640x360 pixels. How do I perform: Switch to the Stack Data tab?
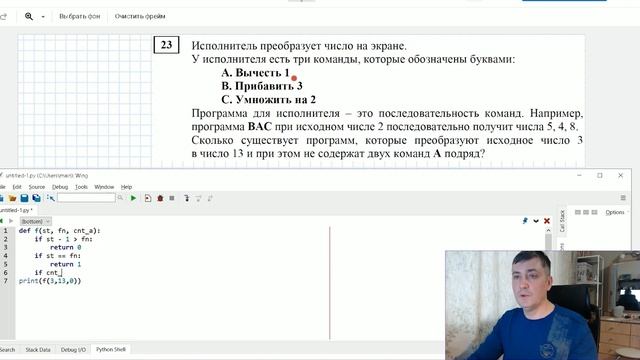pyautogui.click(x=38, y=350)
